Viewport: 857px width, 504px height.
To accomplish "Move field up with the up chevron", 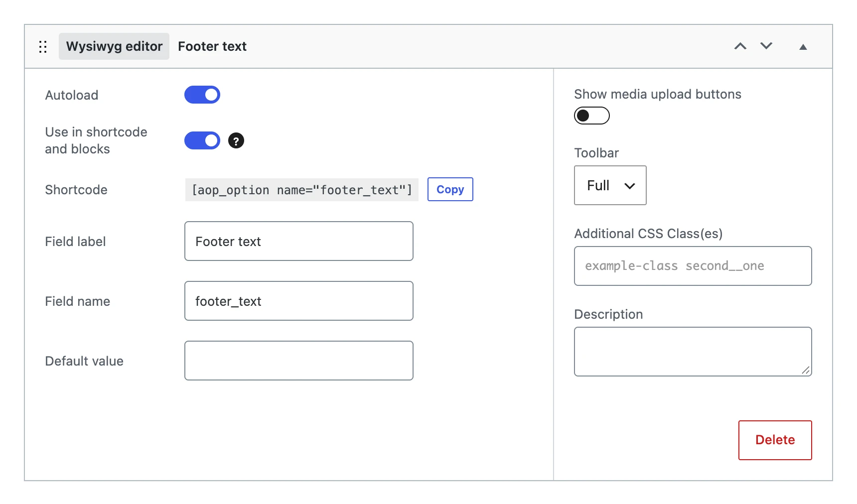I will [x=740, y=46].
